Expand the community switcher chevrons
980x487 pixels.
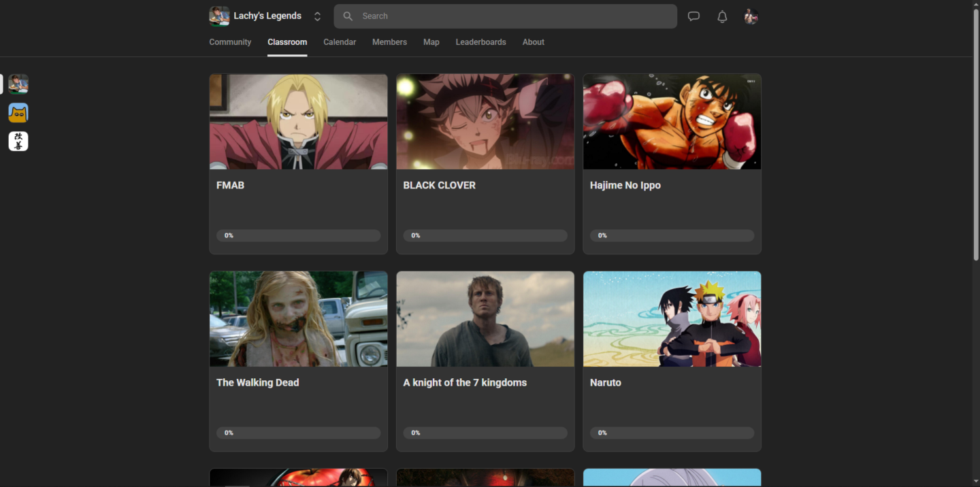pos(317,16)
